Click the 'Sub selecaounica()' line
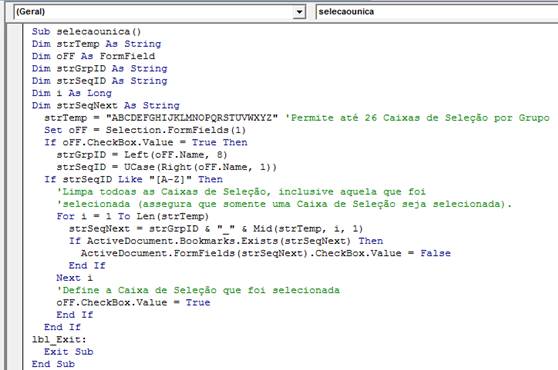This screenshot has height=370, width=558. tap(86, 32)
